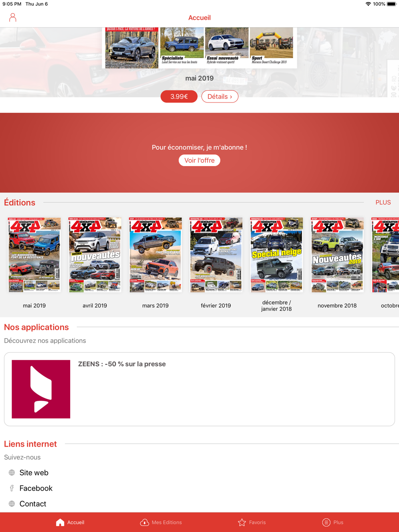
Task: Open the février 2019 edition cover
Action: pos(216,255)
